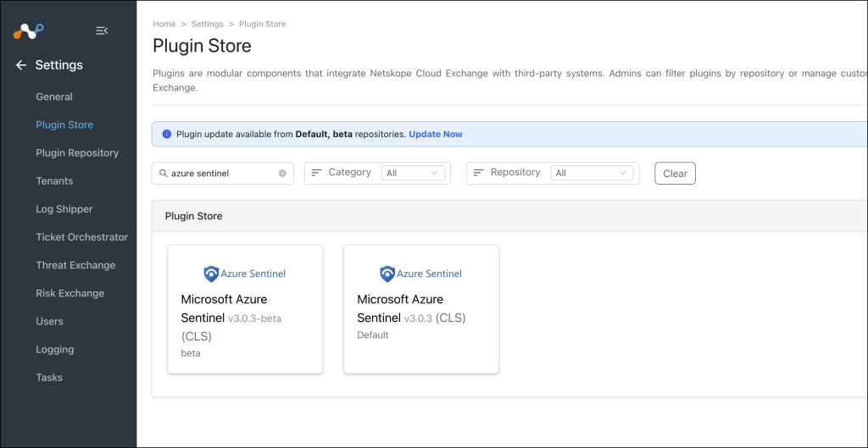The width and height of the screenshot is (868, 448).
Task: Go back using Settings arrow
Action: (21, 65)
